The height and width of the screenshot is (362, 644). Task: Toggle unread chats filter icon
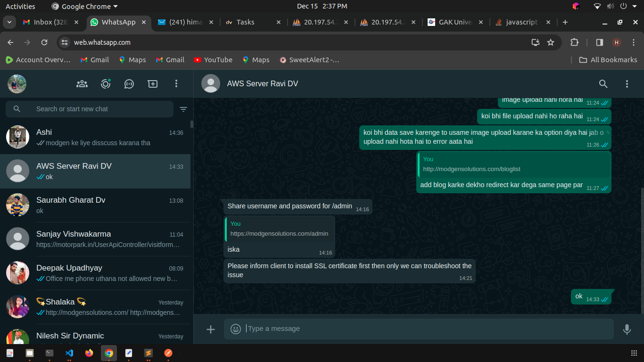[x=183, y=109]
